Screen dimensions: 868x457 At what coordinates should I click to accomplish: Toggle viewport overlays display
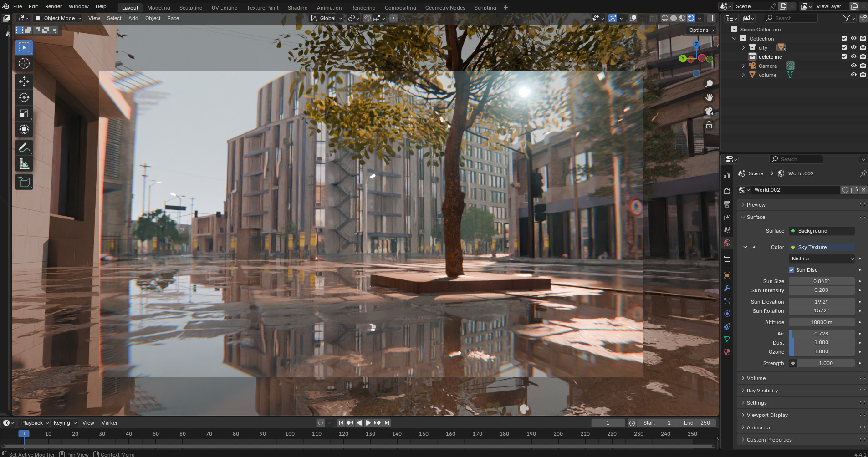(633, 18)
